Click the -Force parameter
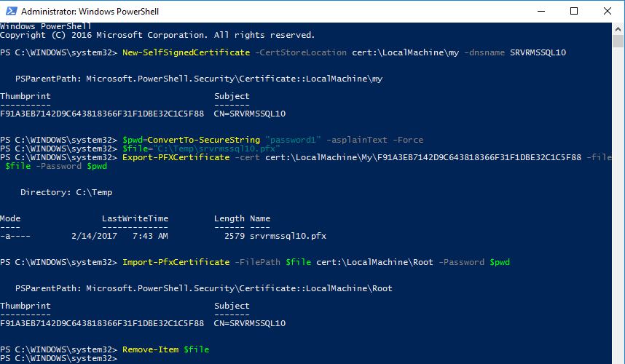Image resolution: width=625 pixels, height=364 pixels. point(408,141)
